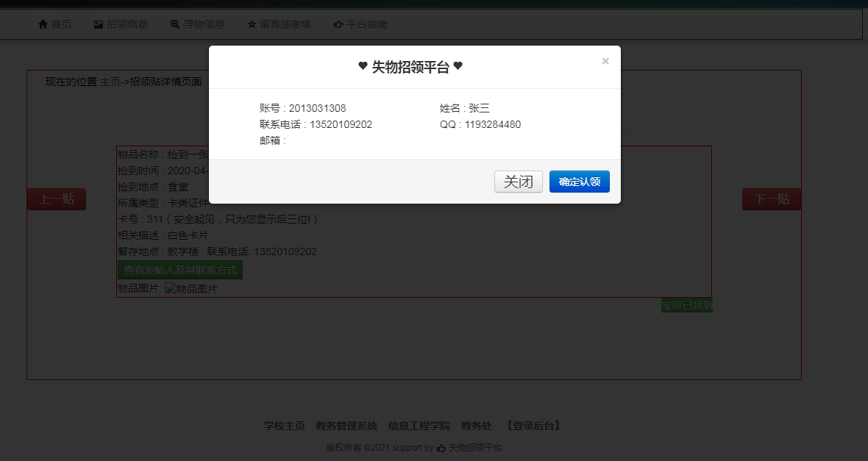The image size is (868, 461).
Task: Open the 教务管理系统 footer link
Action: [x=346, y=426]
